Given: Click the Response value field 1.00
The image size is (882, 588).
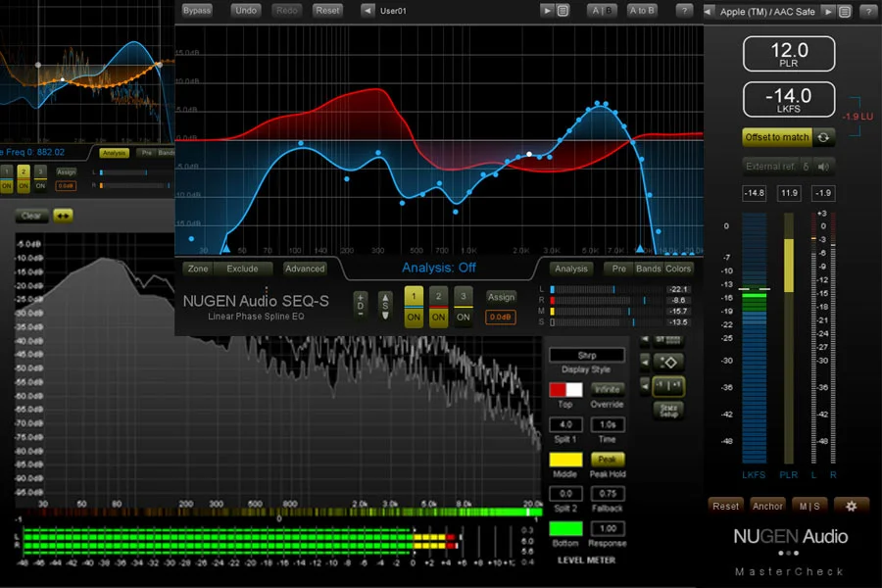Looking at the screenshot, I should tap(608, 528).
